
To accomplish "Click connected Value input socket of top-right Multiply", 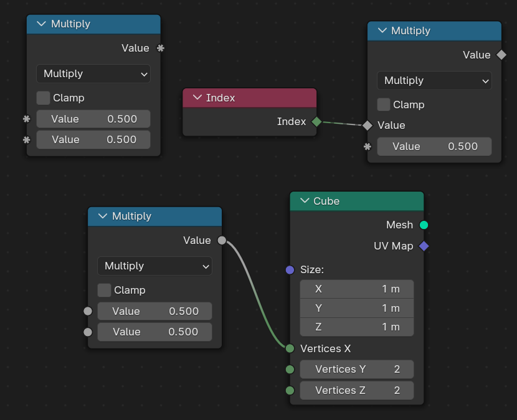I will pyautogui.click(x=368, y=125).
